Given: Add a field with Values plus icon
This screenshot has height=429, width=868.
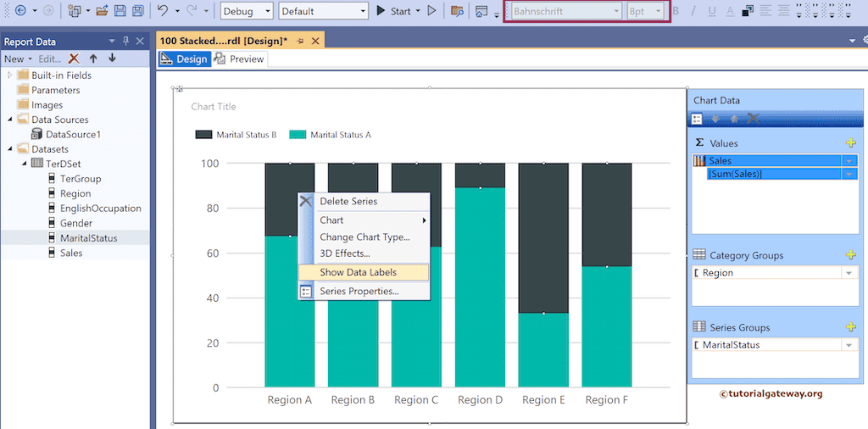Looking at the screenshot, I should (851, 143).
